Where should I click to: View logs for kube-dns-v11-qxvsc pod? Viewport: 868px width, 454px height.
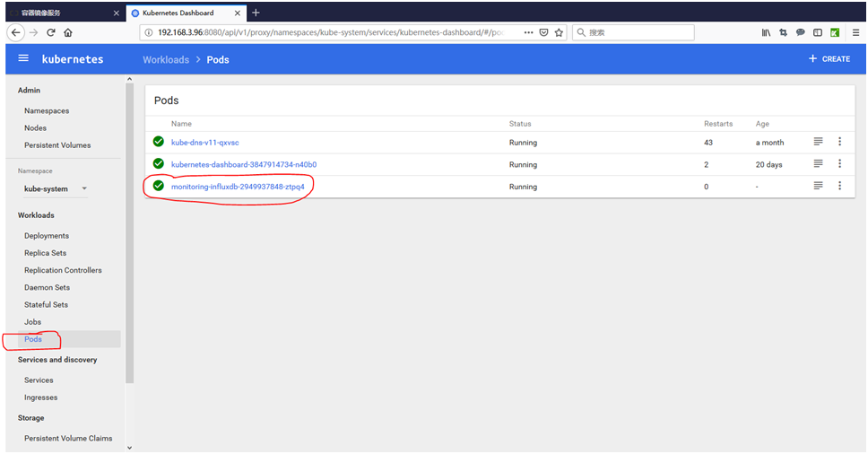click(x=818, y=142)
